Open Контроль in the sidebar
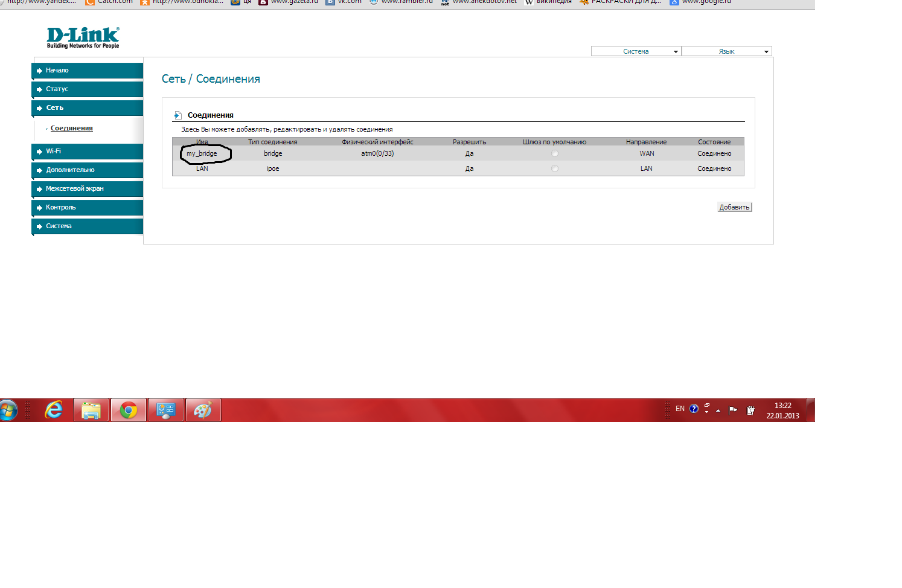Viewport: 902px width, 588px height. [88, 208]
